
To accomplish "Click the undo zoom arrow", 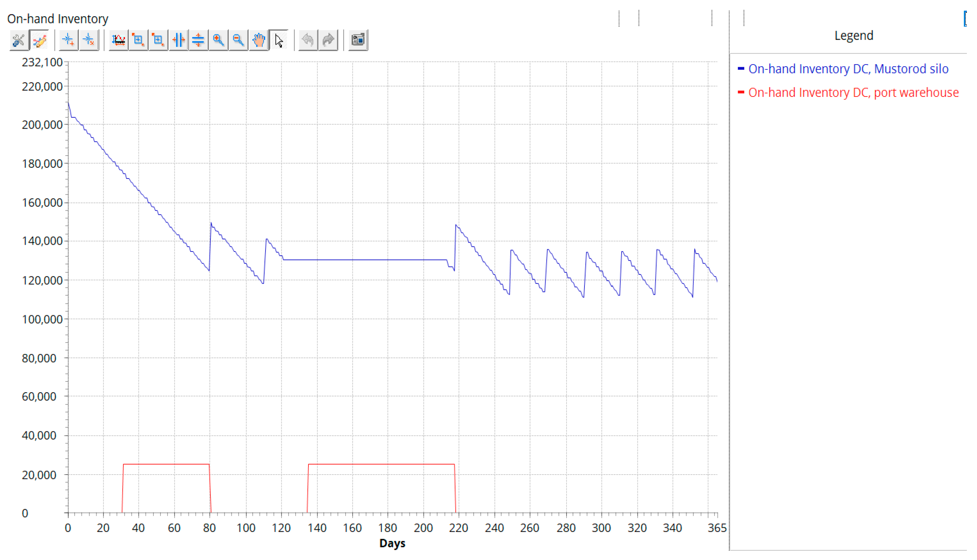I will (x=308, y=40).
